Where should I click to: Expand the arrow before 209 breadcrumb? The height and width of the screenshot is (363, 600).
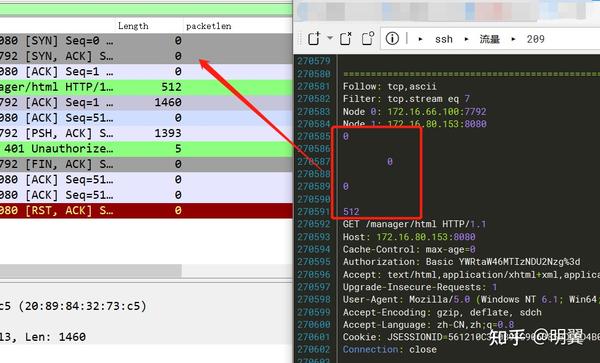pos(514,39)
